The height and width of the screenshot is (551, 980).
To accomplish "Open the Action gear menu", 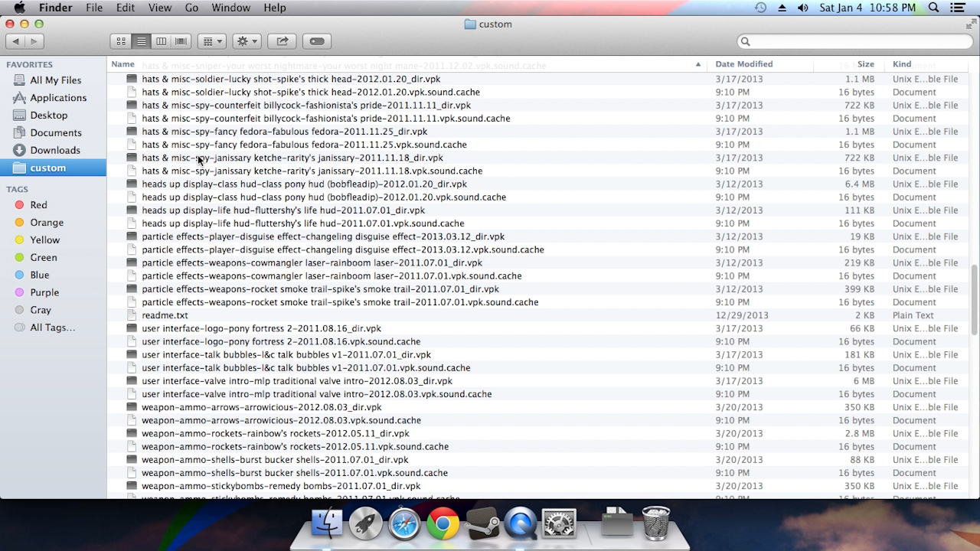I will 247,41.
